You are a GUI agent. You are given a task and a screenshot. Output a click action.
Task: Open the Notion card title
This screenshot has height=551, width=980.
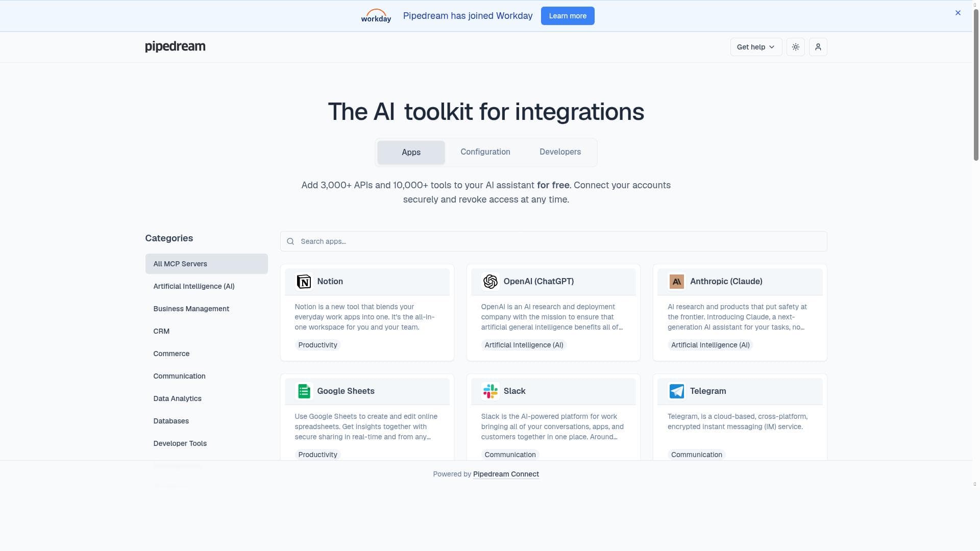coord(330,281)
